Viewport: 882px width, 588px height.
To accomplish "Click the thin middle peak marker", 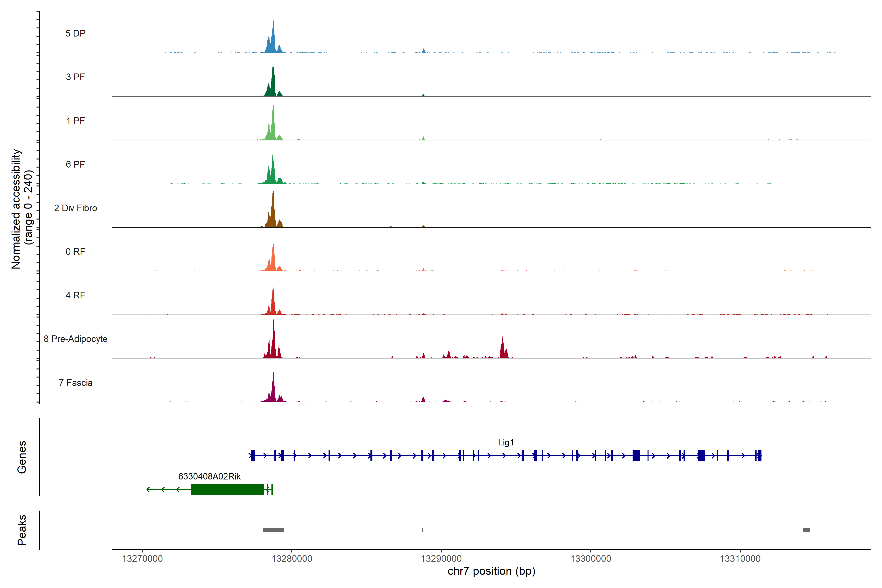I will point(422,530).
